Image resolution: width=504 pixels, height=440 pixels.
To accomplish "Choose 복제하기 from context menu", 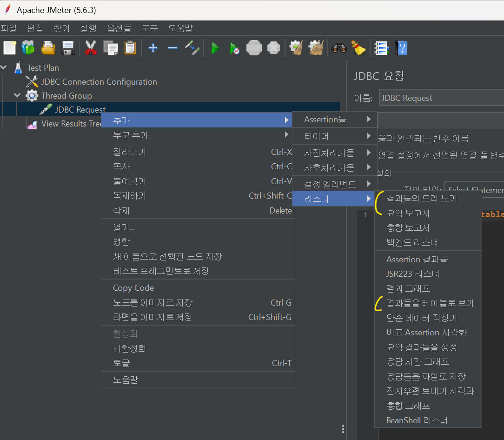I will [198, 195].
